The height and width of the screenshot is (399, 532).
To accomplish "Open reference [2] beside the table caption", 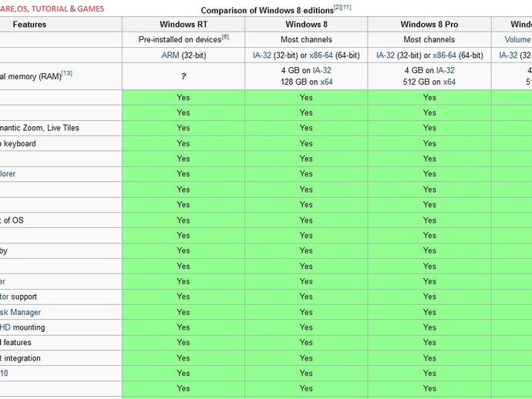I will (x=338, y=7).
